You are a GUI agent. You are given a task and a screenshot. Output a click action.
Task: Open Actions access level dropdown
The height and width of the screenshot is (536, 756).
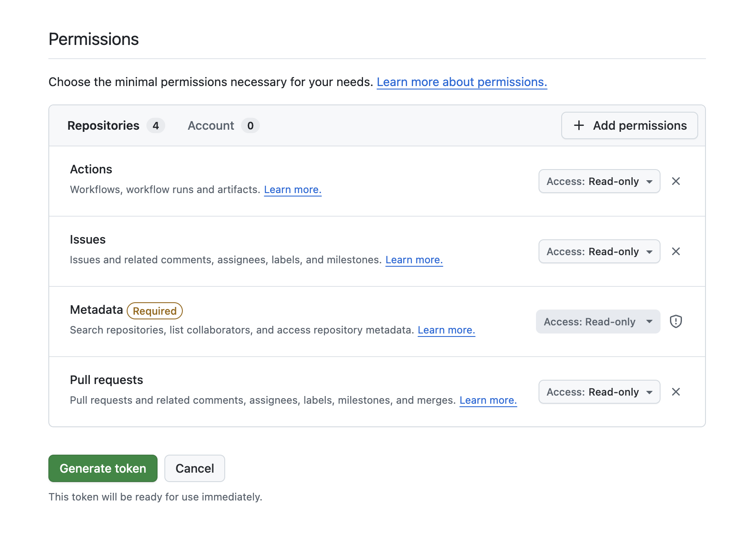[x=599, y=181]
